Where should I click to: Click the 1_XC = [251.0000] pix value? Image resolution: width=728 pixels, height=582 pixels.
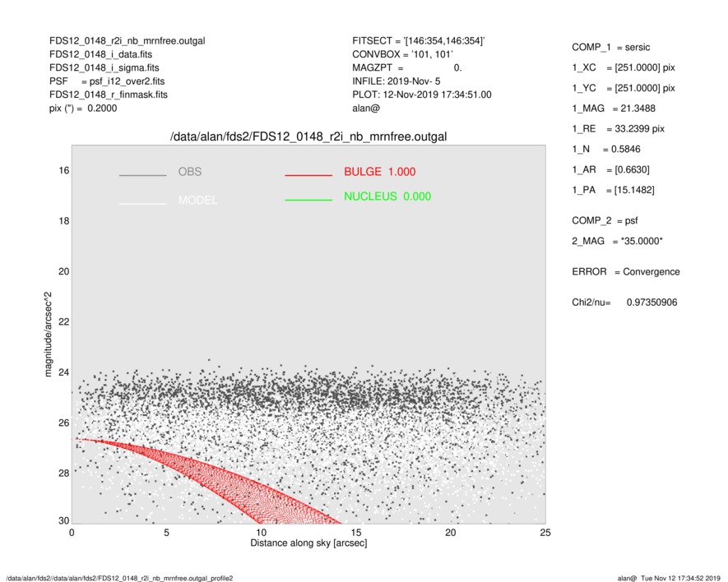(x=624, y=67)
